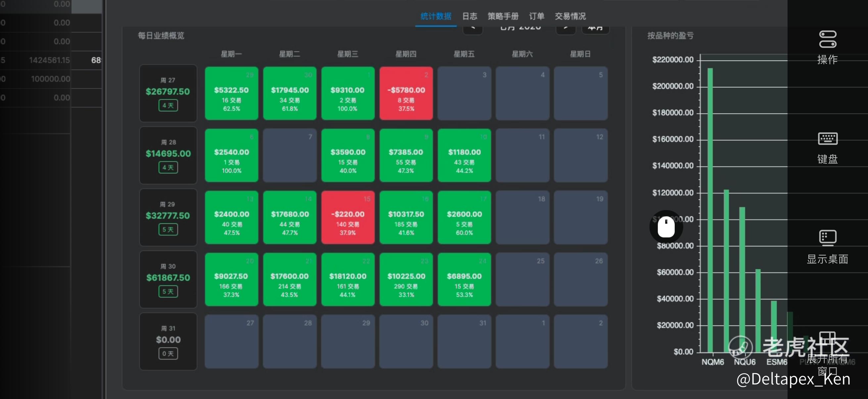Switch to the 订单 tab
This screenshot has height=399, width=868.
[536, 16]
